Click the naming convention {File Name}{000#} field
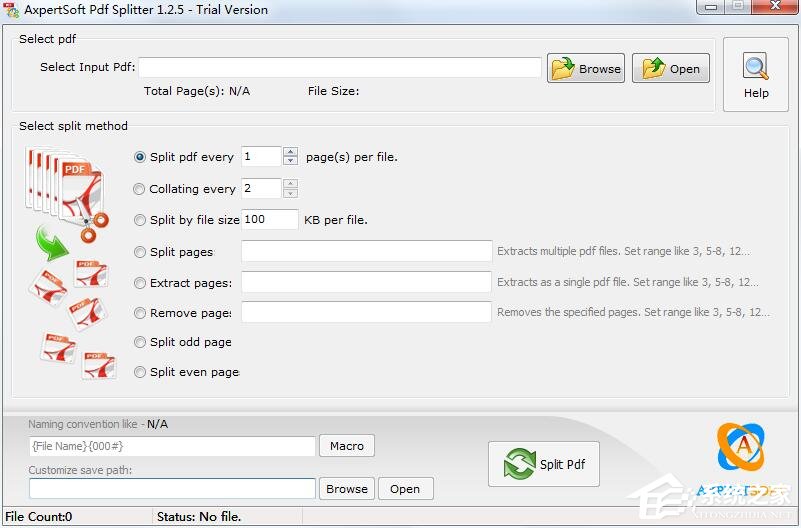This screenshot has width=801, height=528. [x=172, y=446]
